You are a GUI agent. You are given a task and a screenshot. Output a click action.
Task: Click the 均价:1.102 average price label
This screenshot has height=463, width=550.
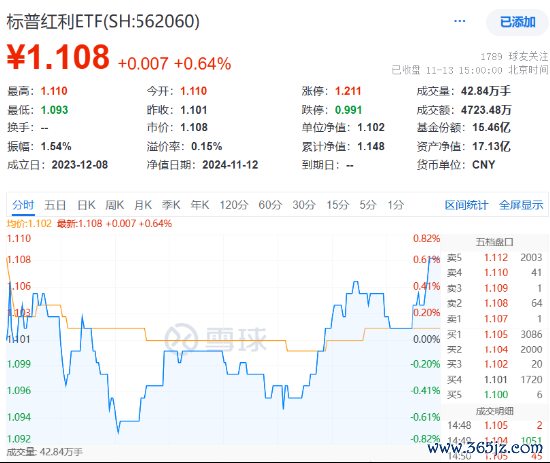[x=29, y=223]
